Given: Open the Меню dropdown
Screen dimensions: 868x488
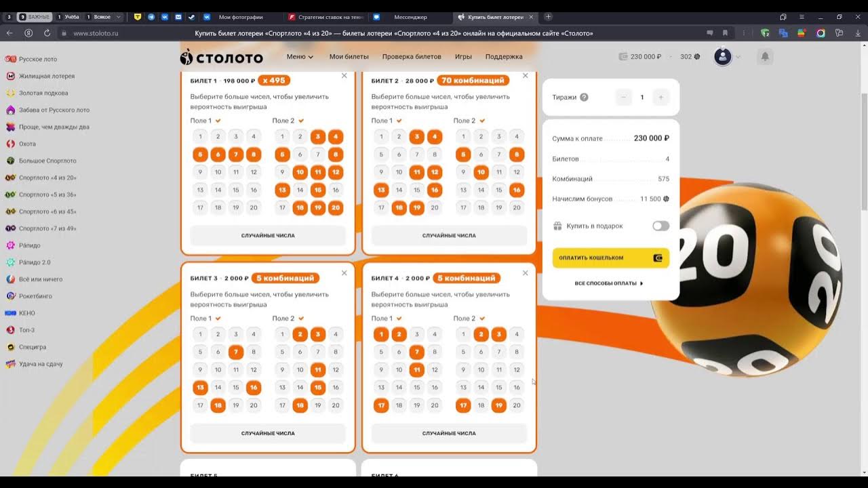Looking at the screenshot, I should (x=300, y=57).
